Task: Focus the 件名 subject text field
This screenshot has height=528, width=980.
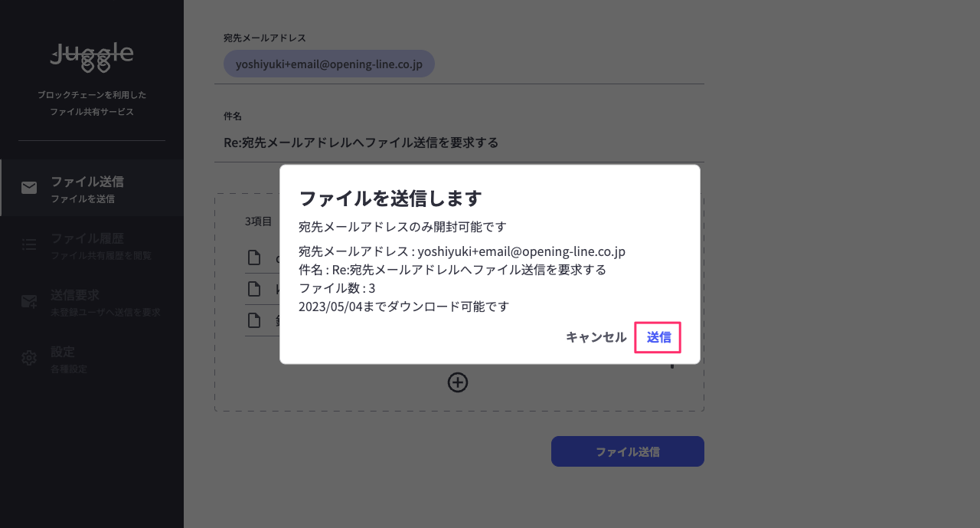Action: 459,143
